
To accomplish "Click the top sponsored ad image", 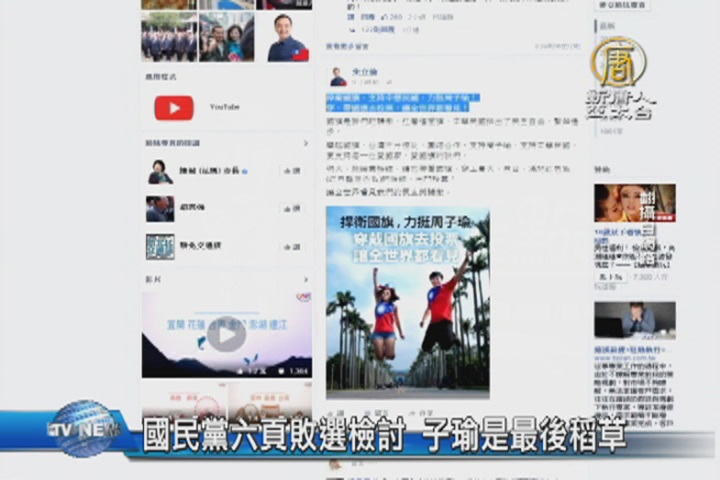I will click(x=634, y=203).
